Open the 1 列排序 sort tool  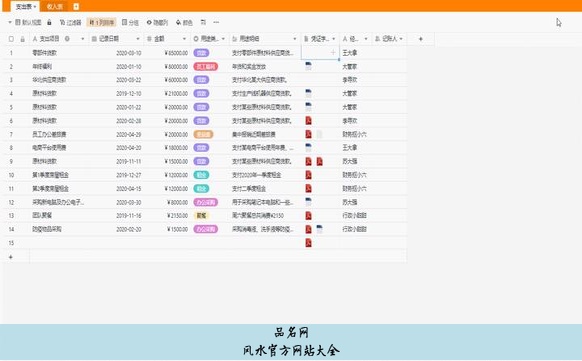[102, 23]
